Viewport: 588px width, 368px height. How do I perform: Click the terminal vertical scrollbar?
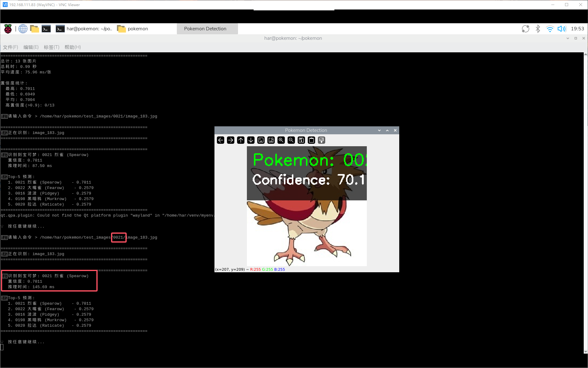(x=586, y=202)
